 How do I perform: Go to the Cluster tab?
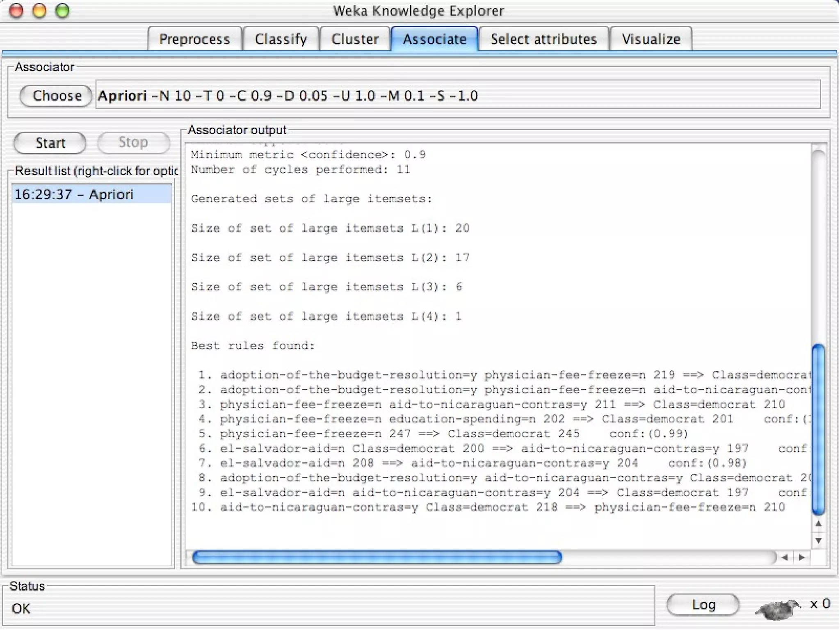(355, 39)
